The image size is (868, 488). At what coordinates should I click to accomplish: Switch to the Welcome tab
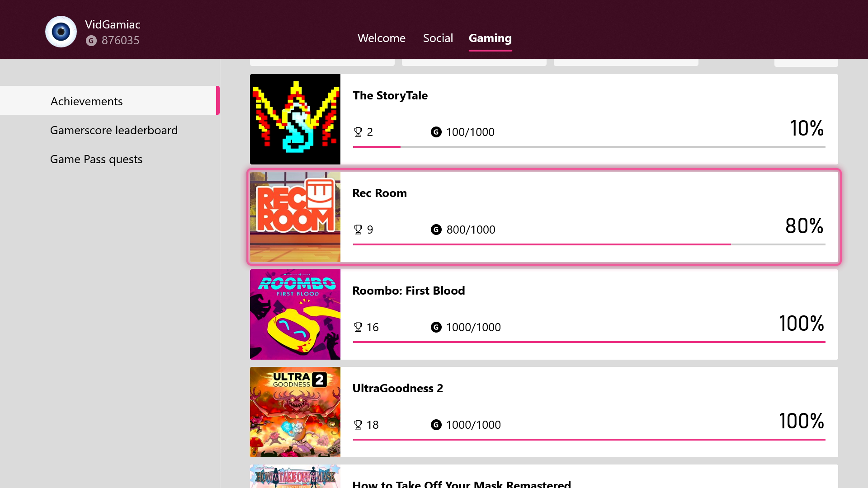pyautogui.click(x=382, y=38)
